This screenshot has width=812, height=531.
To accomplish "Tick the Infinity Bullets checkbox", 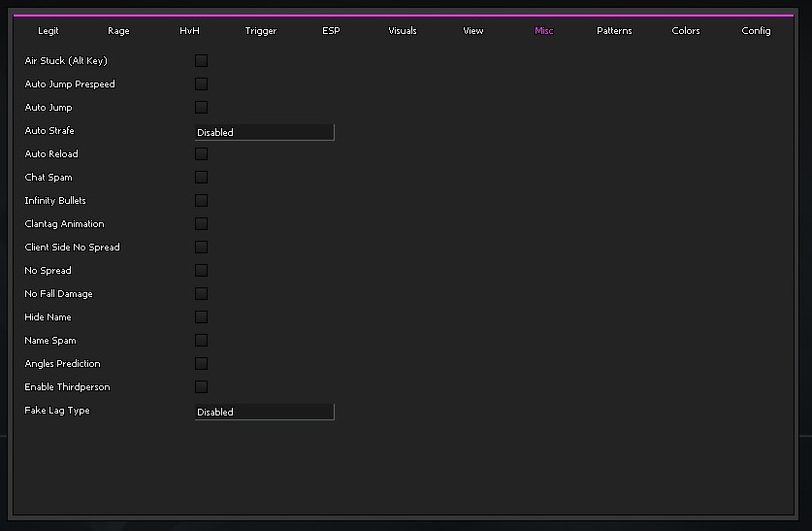I will [201, 201].
